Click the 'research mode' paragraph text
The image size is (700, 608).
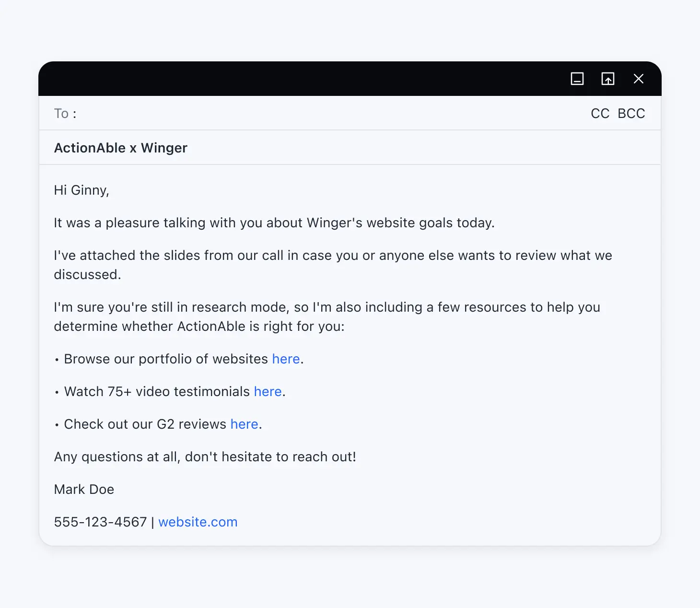click(x=327, y=307)
